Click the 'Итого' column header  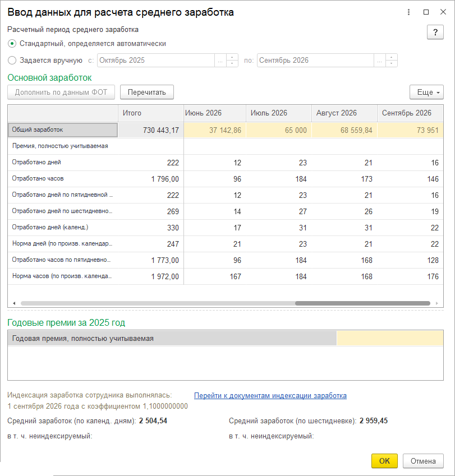click(151, 113)
